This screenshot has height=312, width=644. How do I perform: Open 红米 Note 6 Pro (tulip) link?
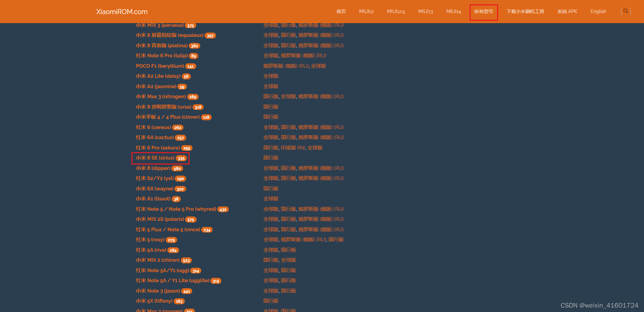click(162, 56)
